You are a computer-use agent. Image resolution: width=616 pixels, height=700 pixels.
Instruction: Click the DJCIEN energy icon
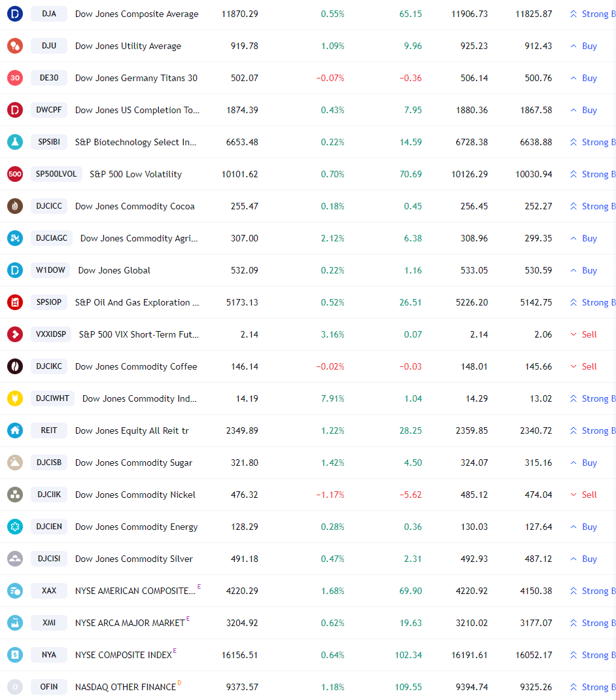click(x=15, y=527)
